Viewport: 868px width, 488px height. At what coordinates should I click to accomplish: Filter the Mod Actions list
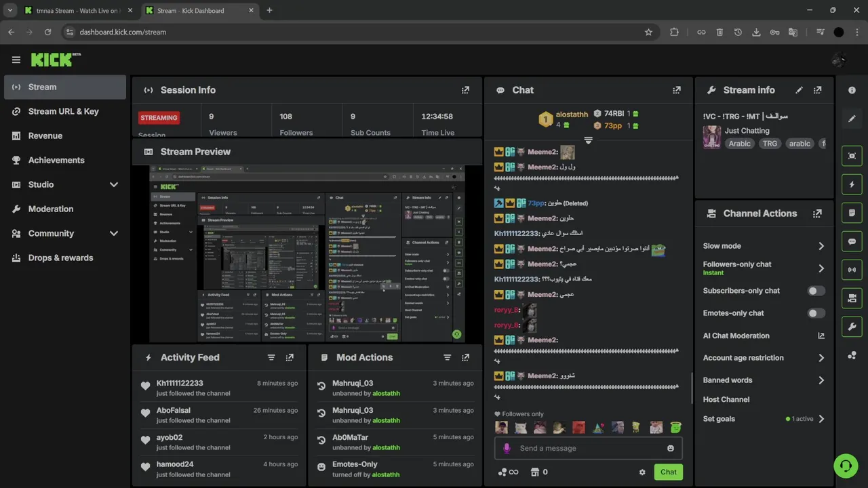point(447,357)
